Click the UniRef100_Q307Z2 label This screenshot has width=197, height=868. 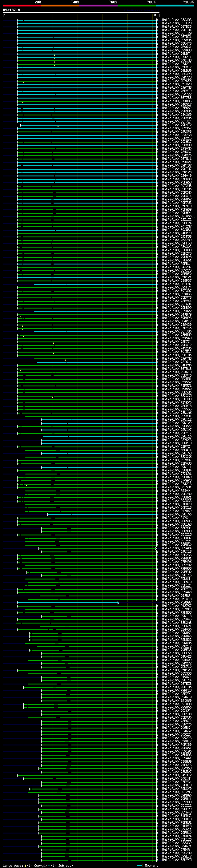(177, 94)
